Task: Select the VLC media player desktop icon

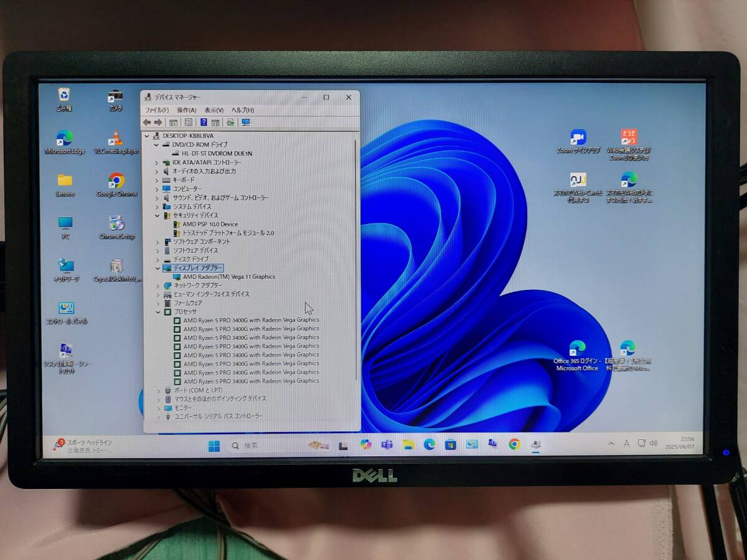Action: click(x=116, y=142)
